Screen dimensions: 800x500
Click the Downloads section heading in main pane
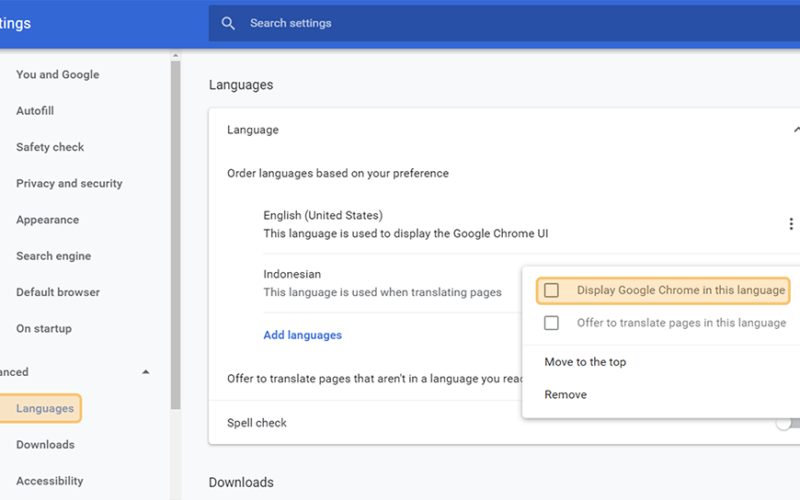[241, 482]
